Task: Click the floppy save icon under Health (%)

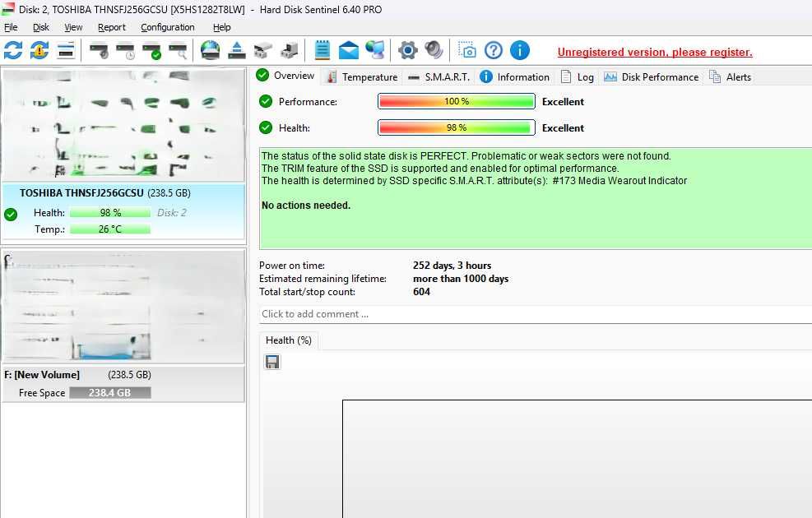Action: (x=272, y=362)
